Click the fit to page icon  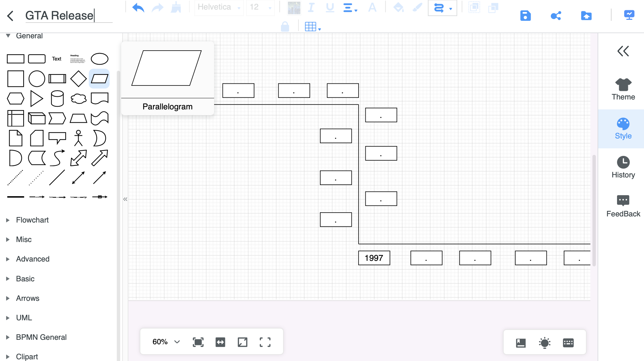click(x=198, y=342)
